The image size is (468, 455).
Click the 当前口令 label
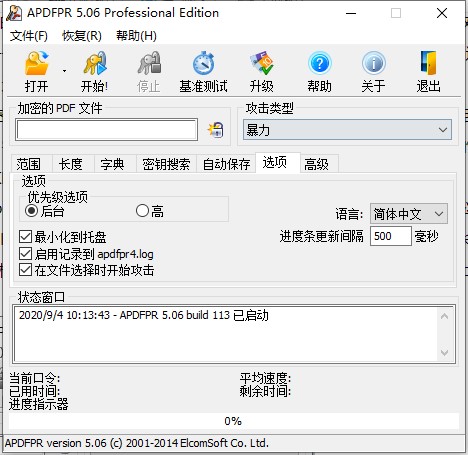click(x=34, y=378)
